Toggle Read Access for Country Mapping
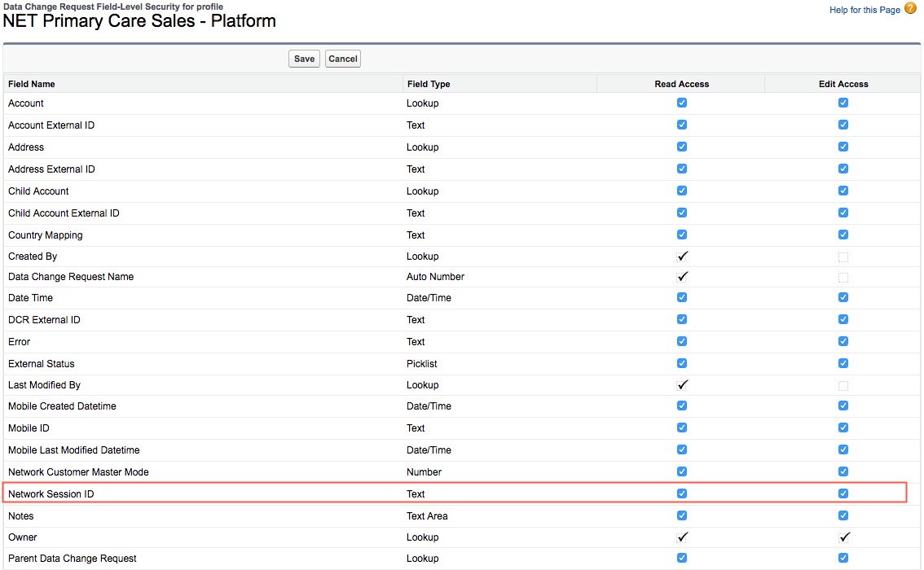Screen dimensions: 924x570 click(682, 235)
